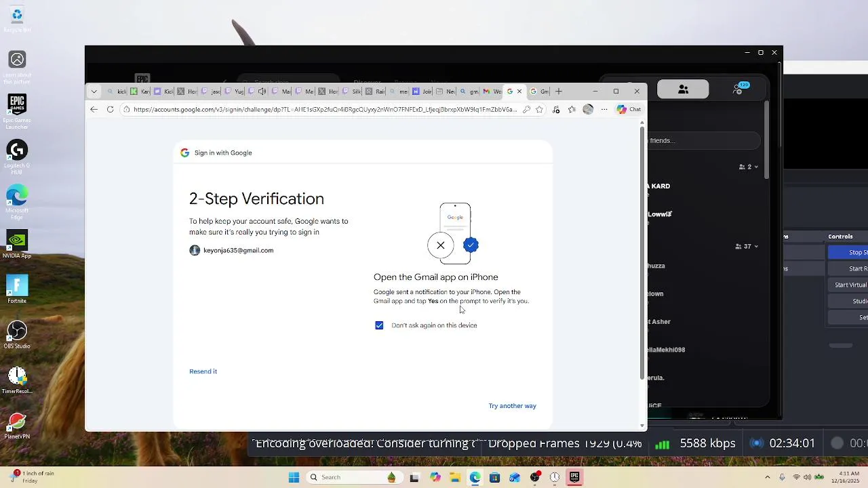Open Epic Games Launcher desktop icon
This screenshot has width=868, height=488.
click(17, 110)
